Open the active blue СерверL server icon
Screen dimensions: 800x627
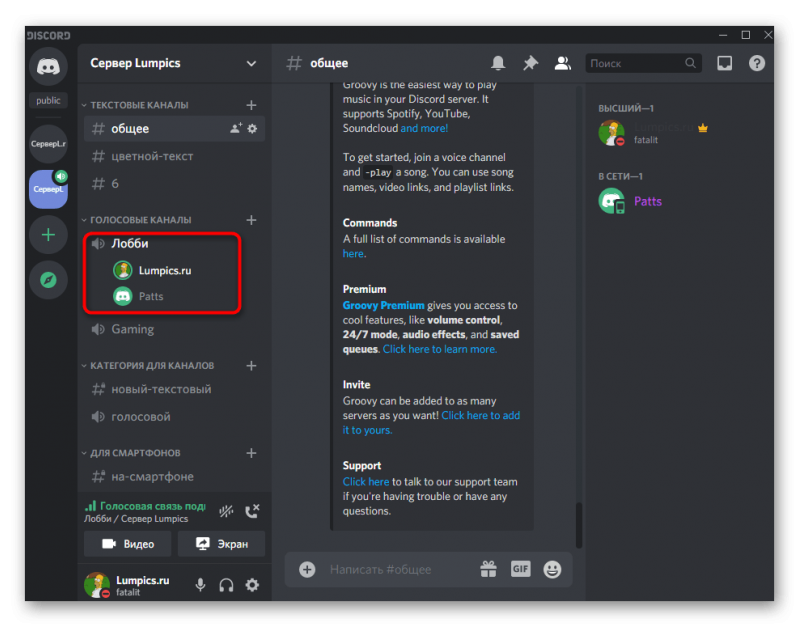click(x=48, y=189)
